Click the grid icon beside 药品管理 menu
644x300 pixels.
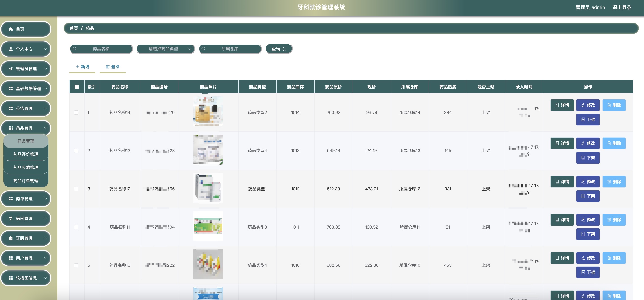tap(11, 128)
